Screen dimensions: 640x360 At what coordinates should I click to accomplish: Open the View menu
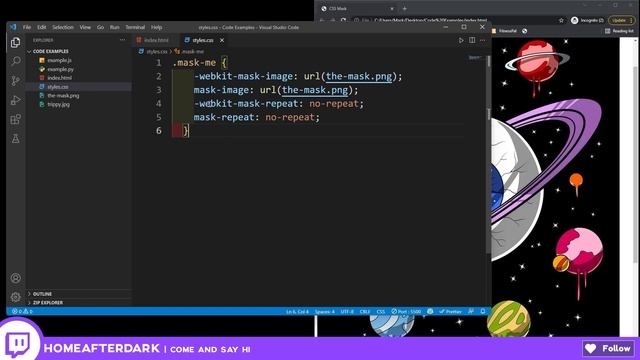(x=85, y=27)
